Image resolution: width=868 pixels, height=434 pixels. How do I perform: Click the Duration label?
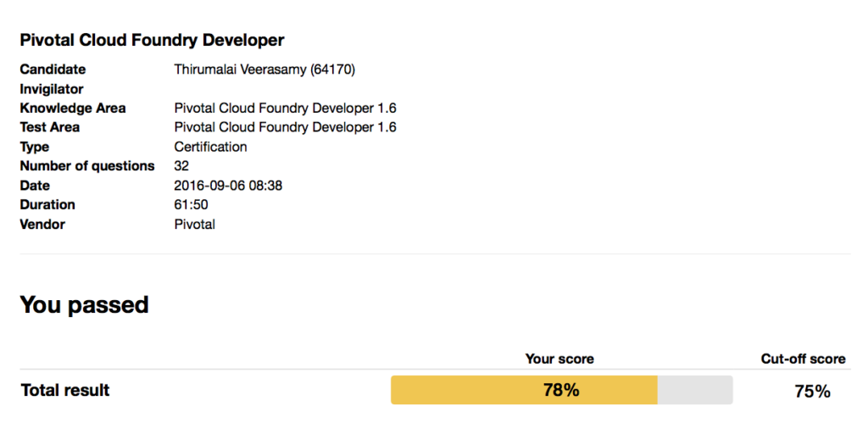[47, 205]
